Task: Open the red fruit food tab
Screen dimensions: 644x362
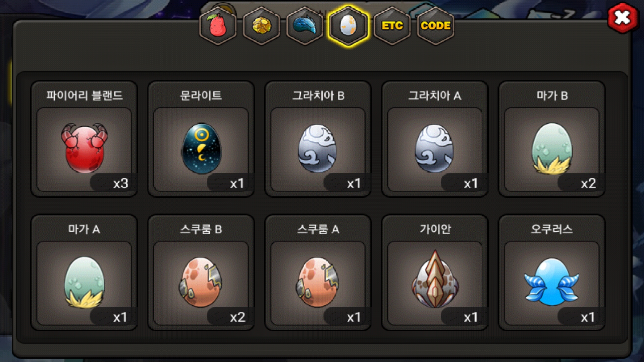Action: tap(218, 26)
